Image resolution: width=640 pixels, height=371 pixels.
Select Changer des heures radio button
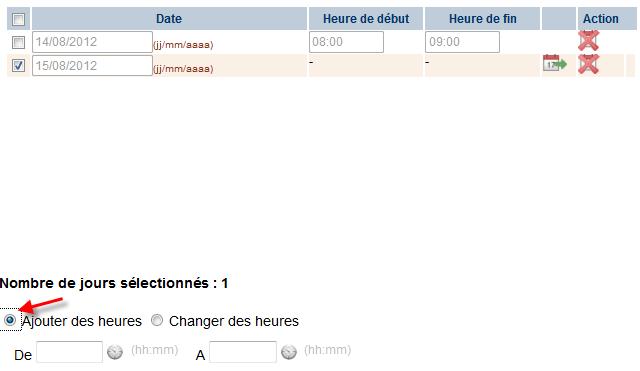(157, 320)
